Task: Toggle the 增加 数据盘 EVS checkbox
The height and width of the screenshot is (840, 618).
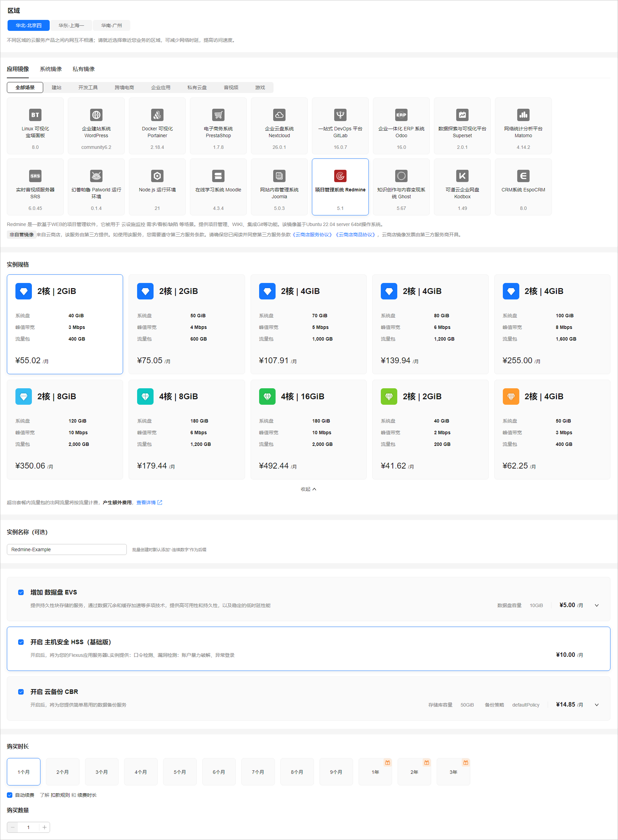Action: 21,592
